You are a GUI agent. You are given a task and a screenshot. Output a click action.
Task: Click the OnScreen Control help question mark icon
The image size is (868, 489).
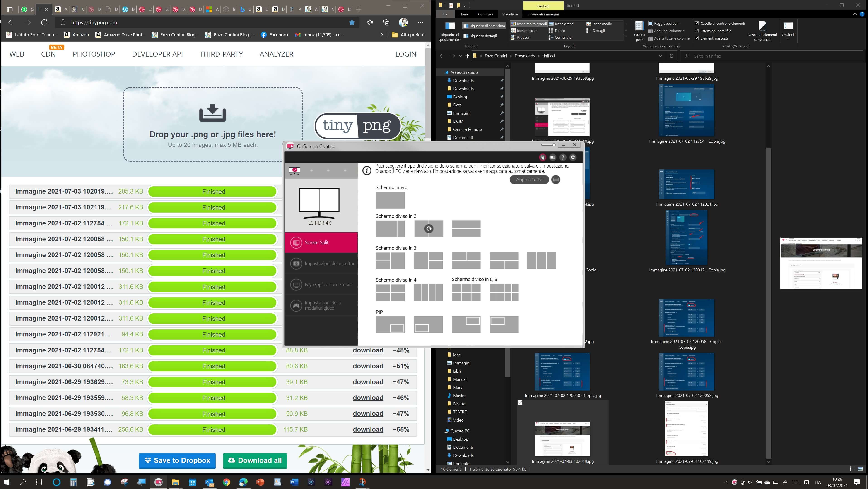pyautogui.click(x=563, y=157)
